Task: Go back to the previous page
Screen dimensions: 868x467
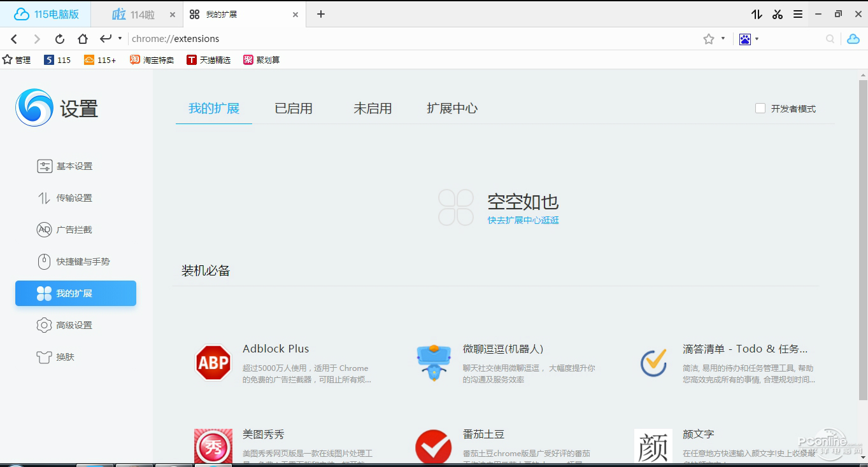Action: pyautogui.click(x=14, y=39)
